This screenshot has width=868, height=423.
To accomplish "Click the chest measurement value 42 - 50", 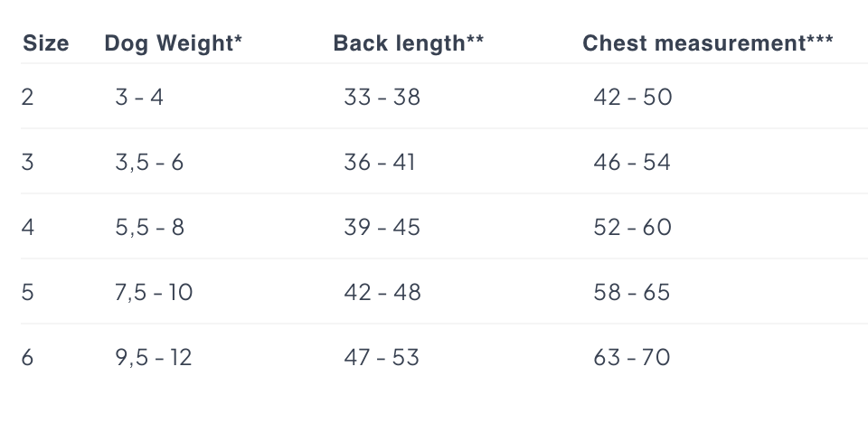I will click(633, 98).
